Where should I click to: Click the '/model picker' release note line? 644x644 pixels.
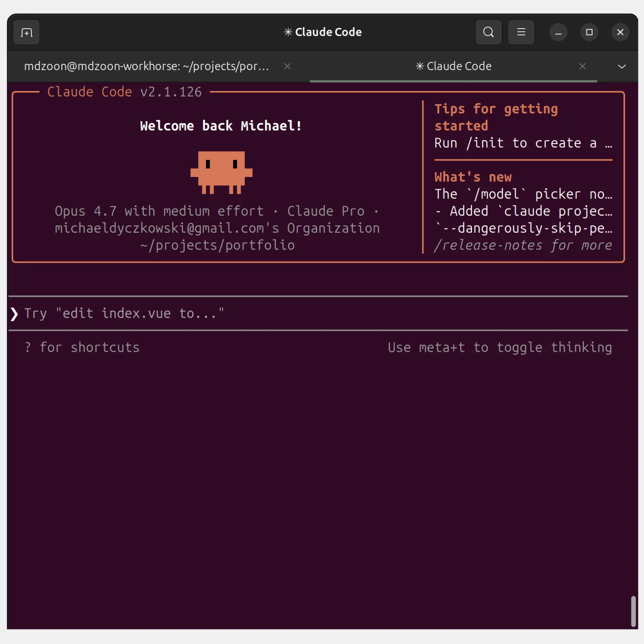point(523,194)
